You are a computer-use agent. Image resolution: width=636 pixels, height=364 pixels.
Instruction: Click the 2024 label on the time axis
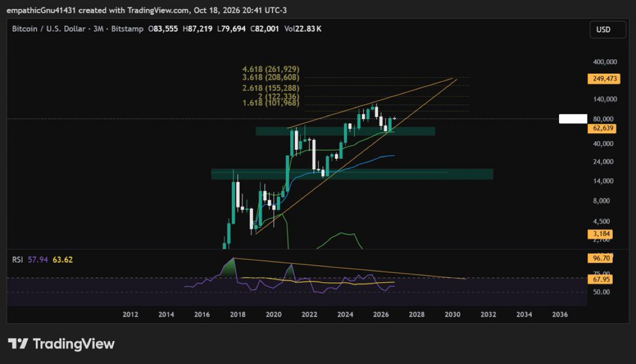pyautogui.click(x=345, y=314)
